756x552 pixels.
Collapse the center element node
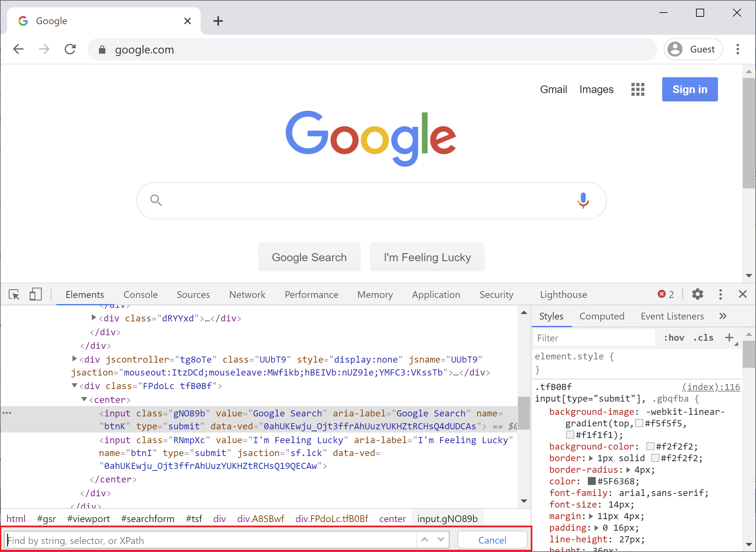[84, 399]
